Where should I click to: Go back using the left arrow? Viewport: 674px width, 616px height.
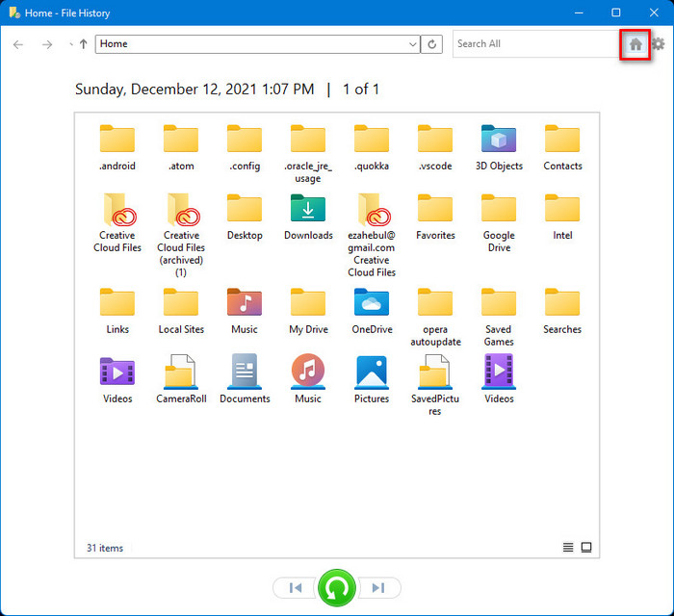pyautogui.click(x=18, y=44)
